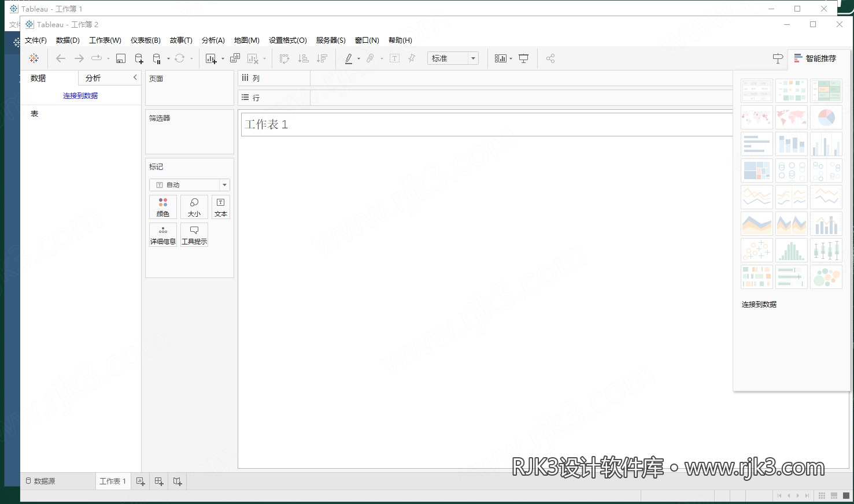This screenshot has height=504, width=854.
Task: Open the 分析(A) menu
Action: click(213, 40)
